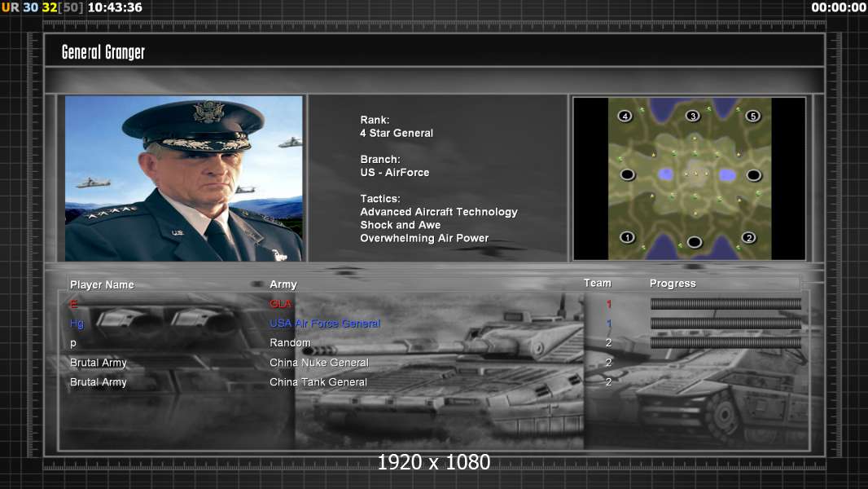The height and width of the screenshot is (489, 868).
Task: Click the "Army" column header
Action: pyautogui.click(x=283, y=284)
